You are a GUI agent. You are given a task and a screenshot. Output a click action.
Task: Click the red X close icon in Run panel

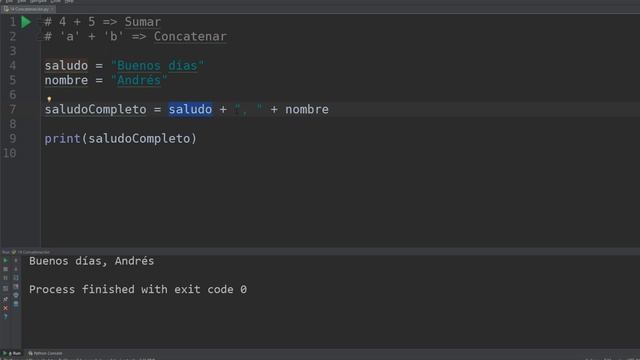[x=5, y=308]
